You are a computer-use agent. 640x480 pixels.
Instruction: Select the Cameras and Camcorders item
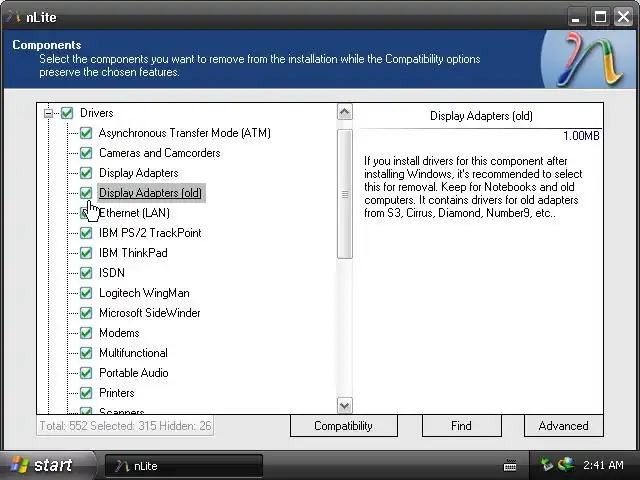(160, 153)
